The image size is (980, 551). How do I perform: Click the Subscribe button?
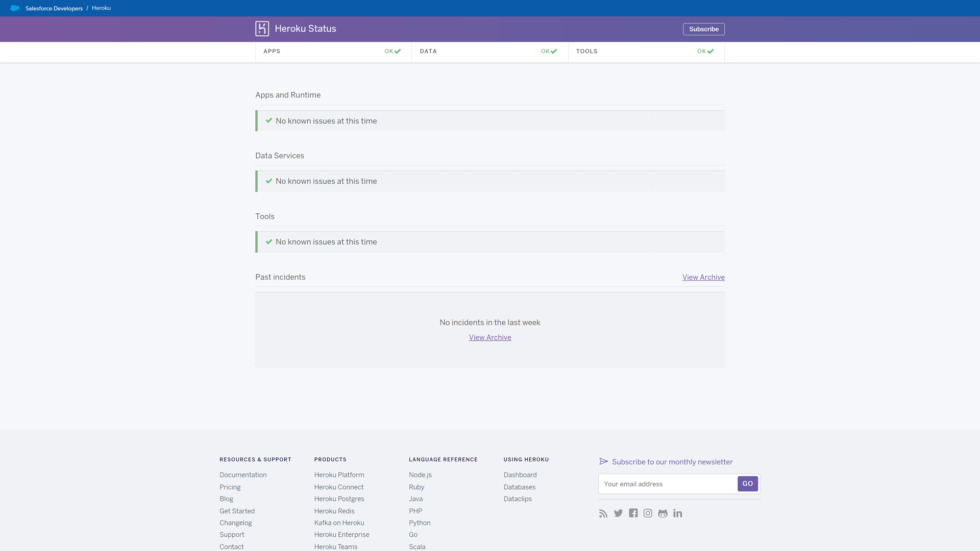tap(703, 29)
